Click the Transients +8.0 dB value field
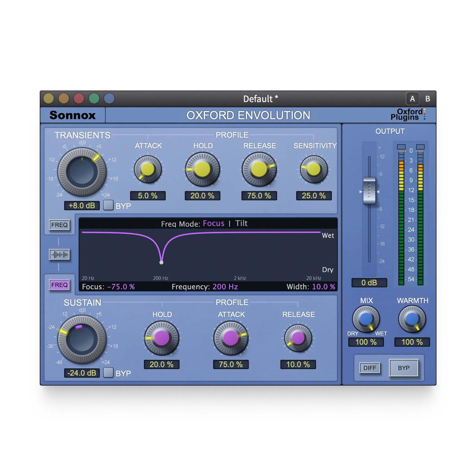Viewport: 476px width, 476px height. pos(82,206)
